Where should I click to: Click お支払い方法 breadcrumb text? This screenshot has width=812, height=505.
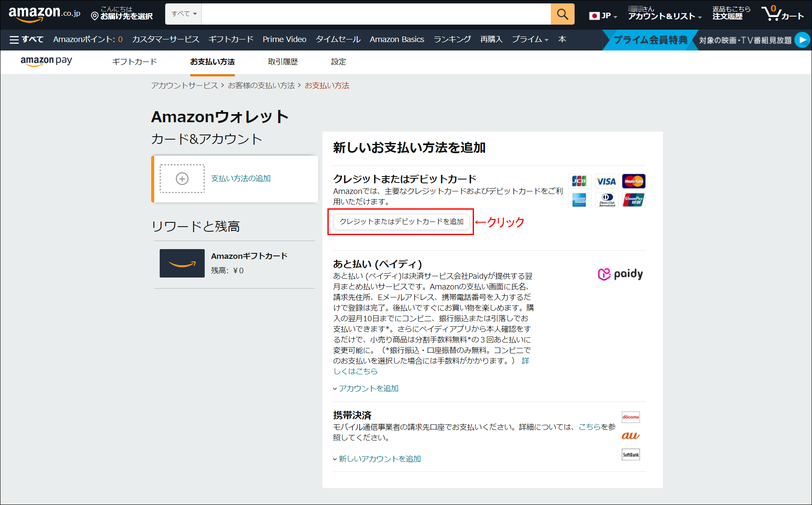327,86
